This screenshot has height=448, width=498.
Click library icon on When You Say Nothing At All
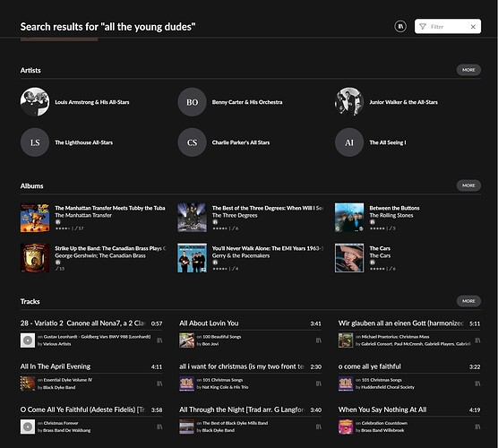[477, 426]
